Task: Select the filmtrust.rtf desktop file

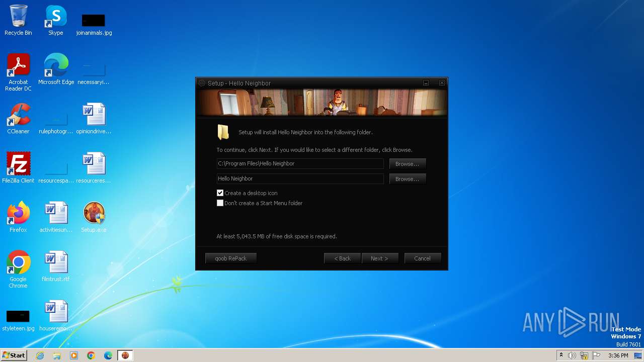Action: (56, 266)
